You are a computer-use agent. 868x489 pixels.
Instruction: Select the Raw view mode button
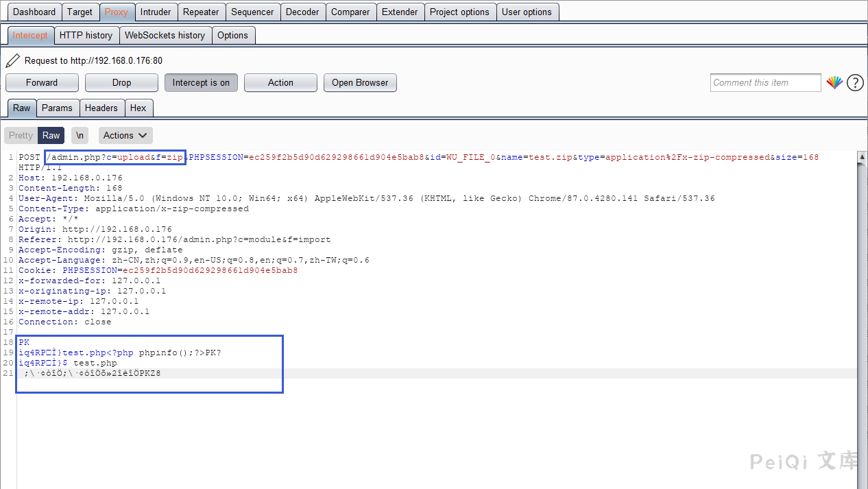[51, 136]
